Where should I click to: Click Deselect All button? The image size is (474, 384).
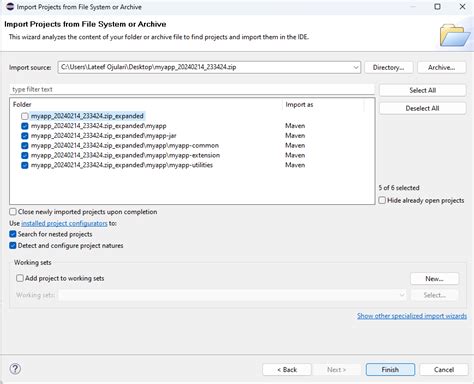pyautogui.click(x=423, y=108)
